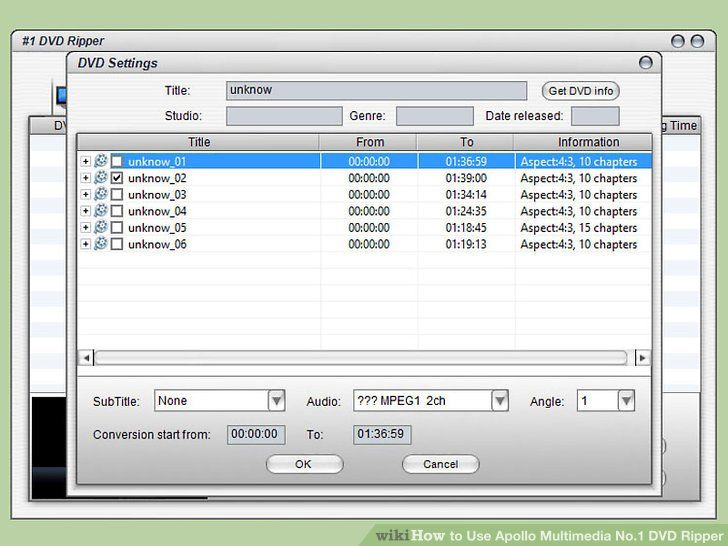This screenshot has height=546, width=728.
Task: Click the 01:19:13 end time cell
Action: click(466, 244)
